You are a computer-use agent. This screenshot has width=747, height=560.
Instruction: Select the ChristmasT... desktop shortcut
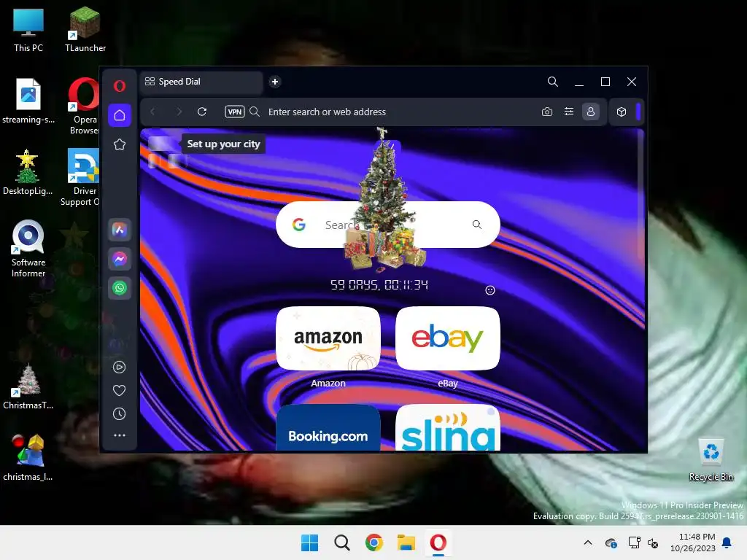click(28, 387)
